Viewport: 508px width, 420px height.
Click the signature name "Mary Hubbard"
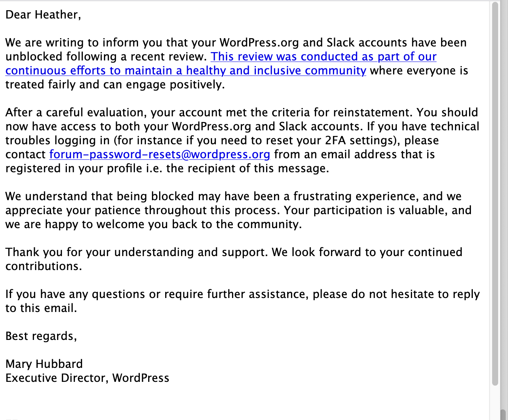44,364
